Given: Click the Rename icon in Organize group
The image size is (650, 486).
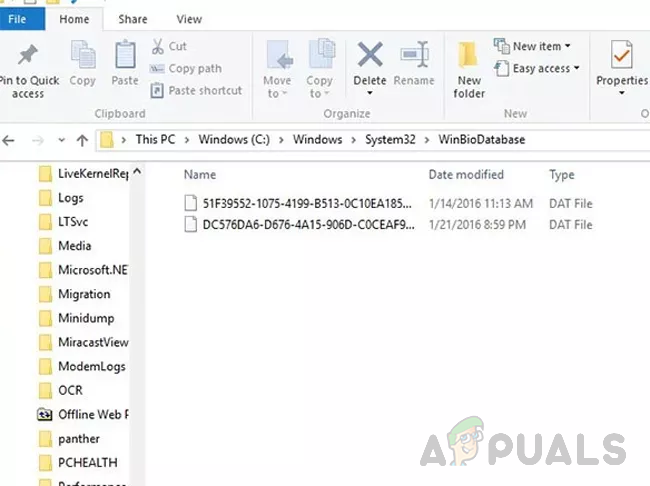Looking at the screenshot, I should click(414, 54).
